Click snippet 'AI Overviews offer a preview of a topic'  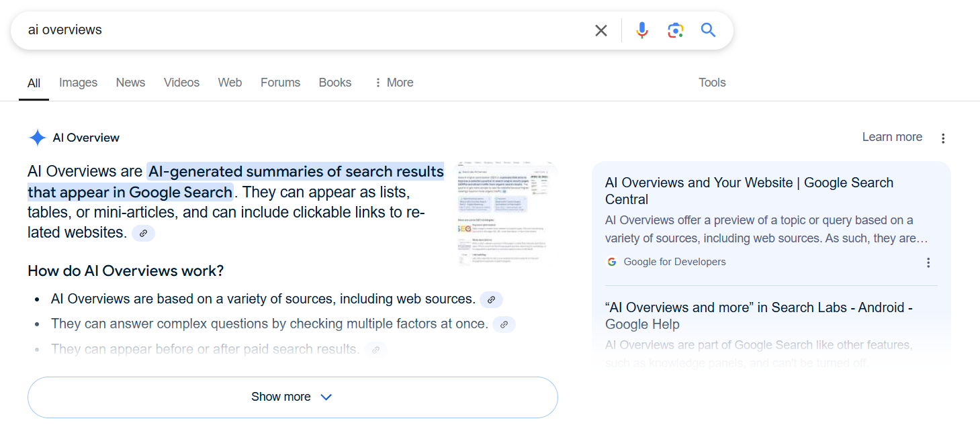766,230
